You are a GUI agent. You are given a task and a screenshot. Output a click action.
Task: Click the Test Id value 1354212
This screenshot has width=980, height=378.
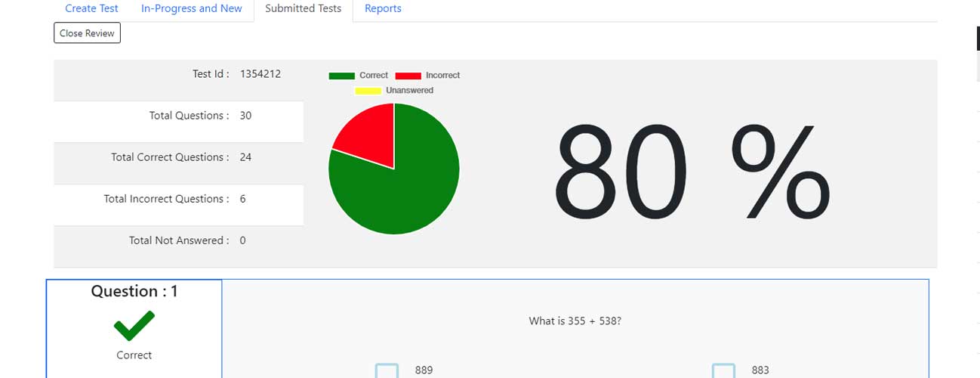click(260, 74)
